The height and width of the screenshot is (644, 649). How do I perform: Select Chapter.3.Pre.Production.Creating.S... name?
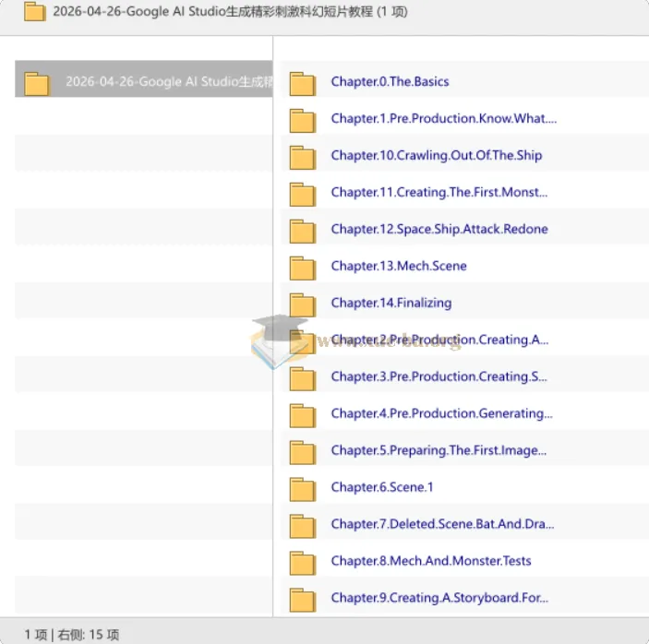click(x=439, y=376)
